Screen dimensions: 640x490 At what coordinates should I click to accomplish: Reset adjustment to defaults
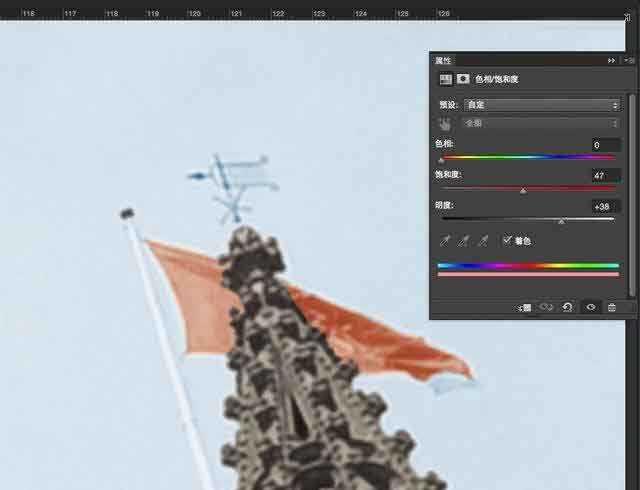click(568, 307)
